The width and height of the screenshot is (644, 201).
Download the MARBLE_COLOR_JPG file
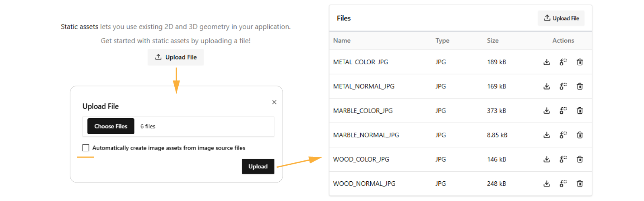[x=547, y=111]
